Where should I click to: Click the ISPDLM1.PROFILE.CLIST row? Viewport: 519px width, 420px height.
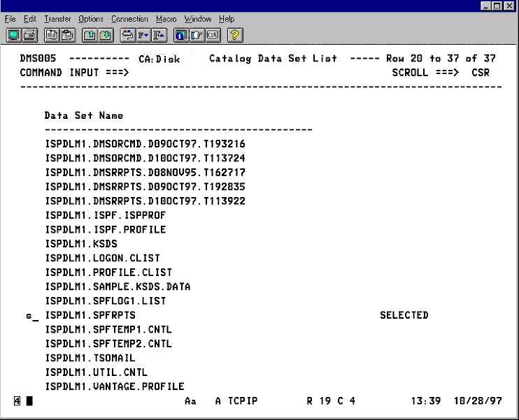point(108,273)
